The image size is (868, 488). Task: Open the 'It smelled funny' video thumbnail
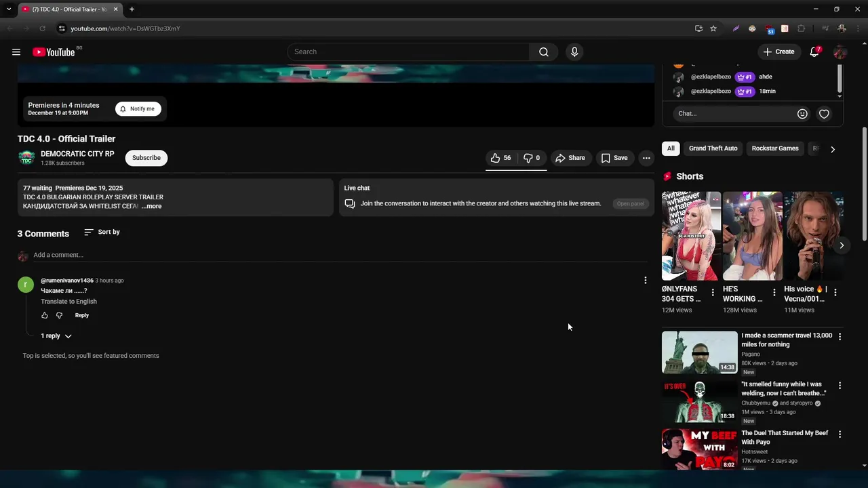pyautogui.click(x=699, y=401)
